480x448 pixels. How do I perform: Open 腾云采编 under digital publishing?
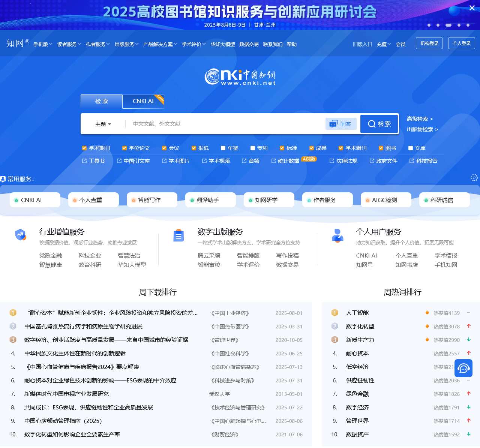[x=209, y=256]
